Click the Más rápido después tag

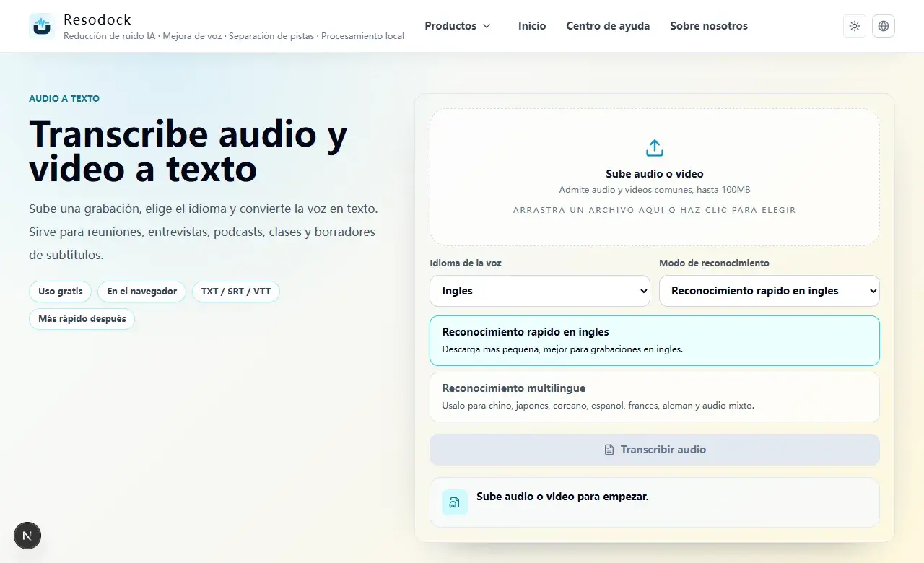coord(82,319)
